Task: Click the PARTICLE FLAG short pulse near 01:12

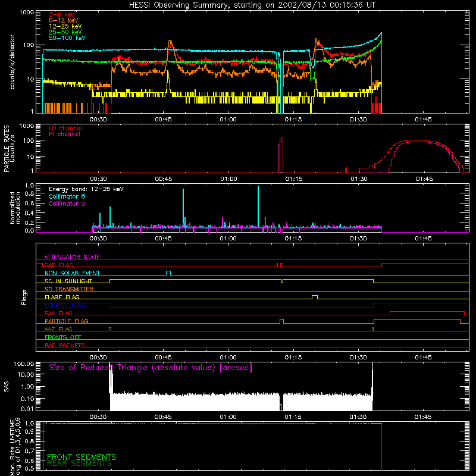Action: (281, 321)
